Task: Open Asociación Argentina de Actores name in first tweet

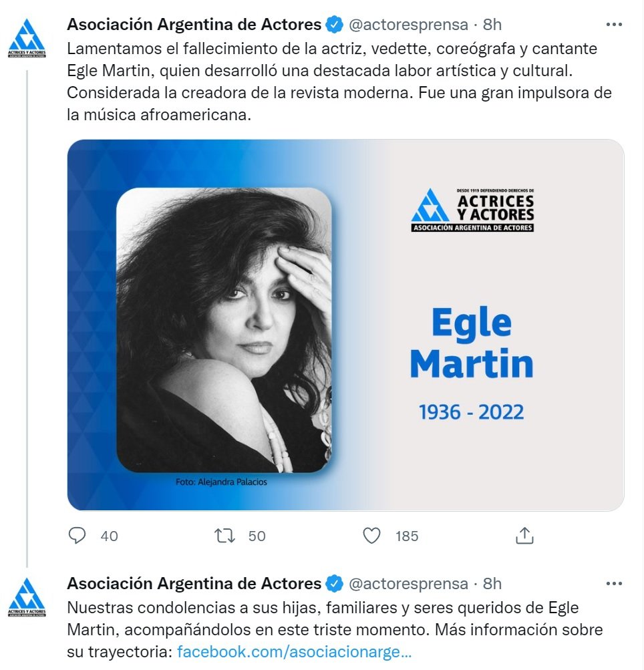Action: (x=194, y=24)
